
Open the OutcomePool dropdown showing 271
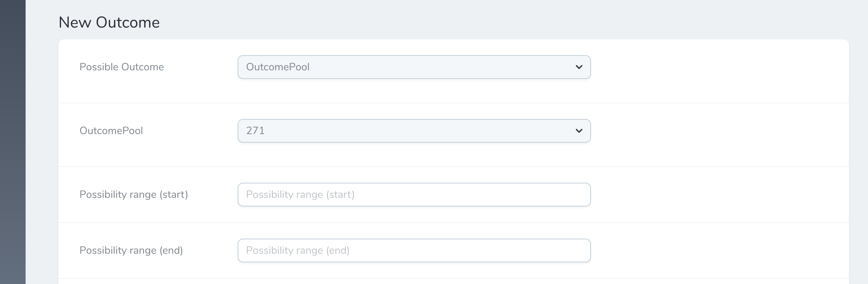[414, 130]
